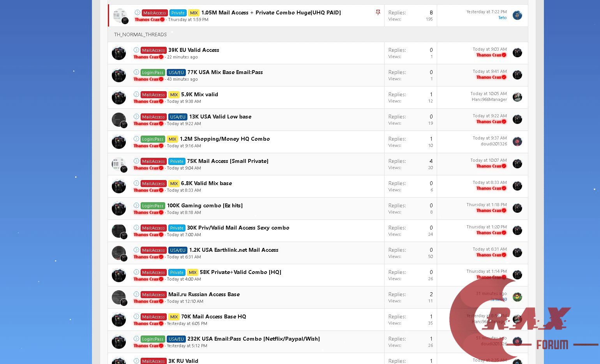This screenshot has height=364, width=600.
Task: Click the "22 minutes ago" start date
Action: click(x=182, y=57)
